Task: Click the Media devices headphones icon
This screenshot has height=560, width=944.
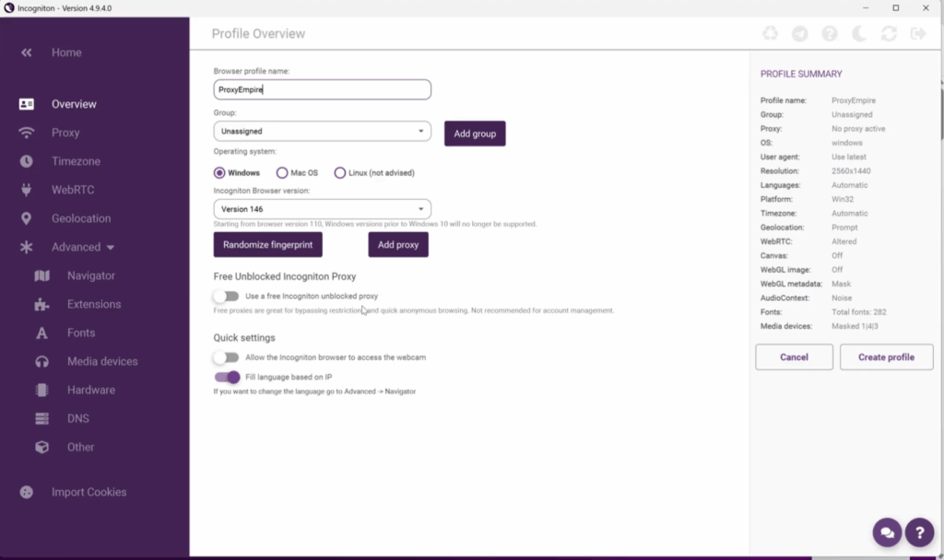Action: click(41, 361)
